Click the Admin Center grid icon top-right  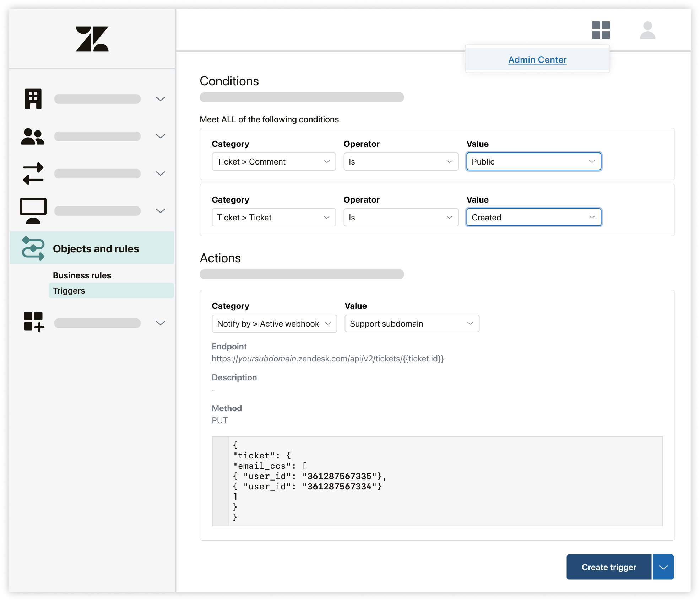tap(601, 30)
